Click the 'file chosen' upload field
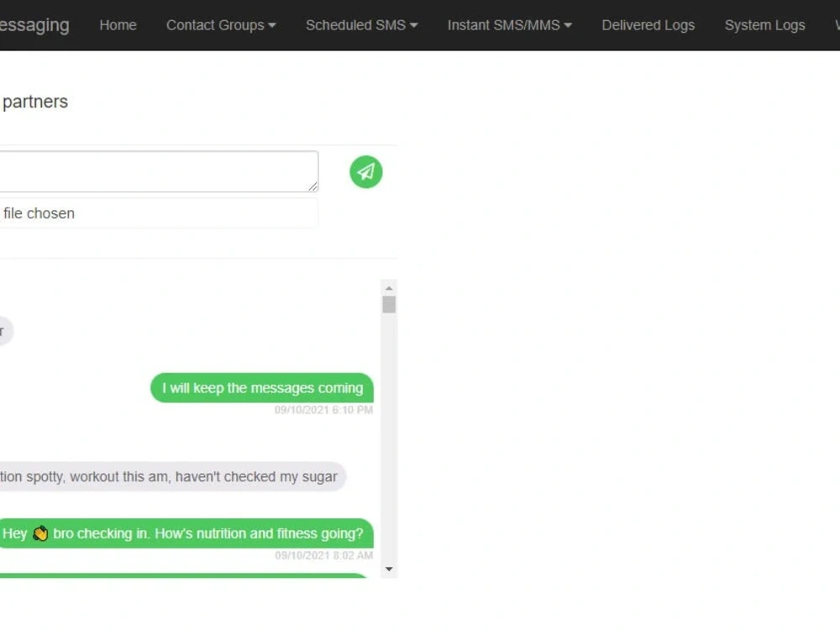This screenshot has width=840, height=630. click(160, 213)
